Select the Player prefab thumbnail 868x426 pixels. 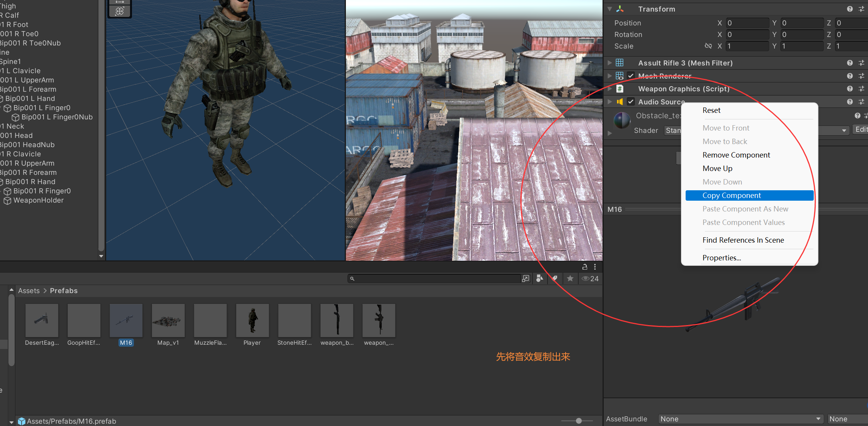click(x=252, y=320)
